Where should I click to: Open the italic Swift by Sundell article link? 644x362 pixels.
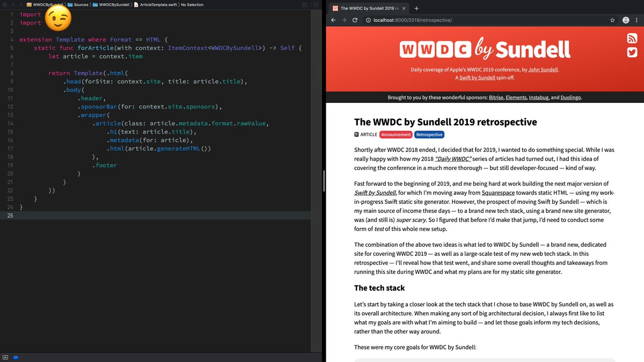375,193
